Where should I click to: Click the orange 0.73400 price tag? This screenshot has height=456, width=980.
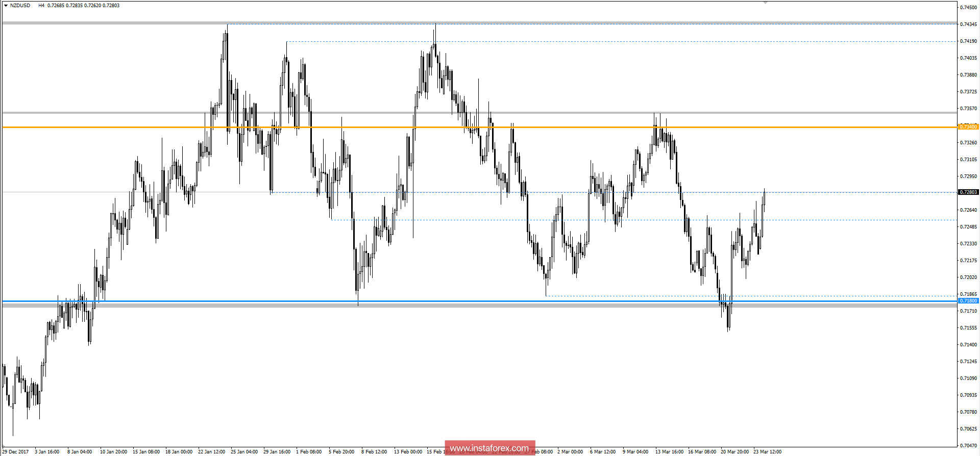[x=968, y=126]
